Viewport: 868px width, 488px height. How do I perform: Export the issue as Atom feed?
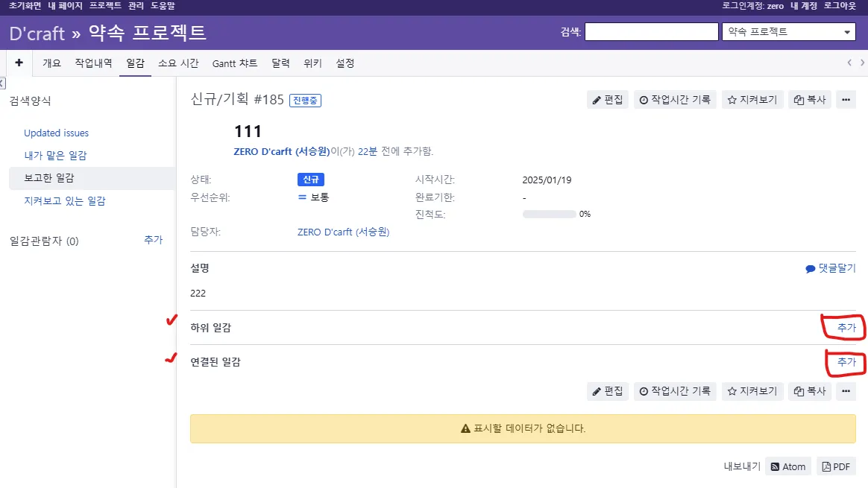(788, 466)
